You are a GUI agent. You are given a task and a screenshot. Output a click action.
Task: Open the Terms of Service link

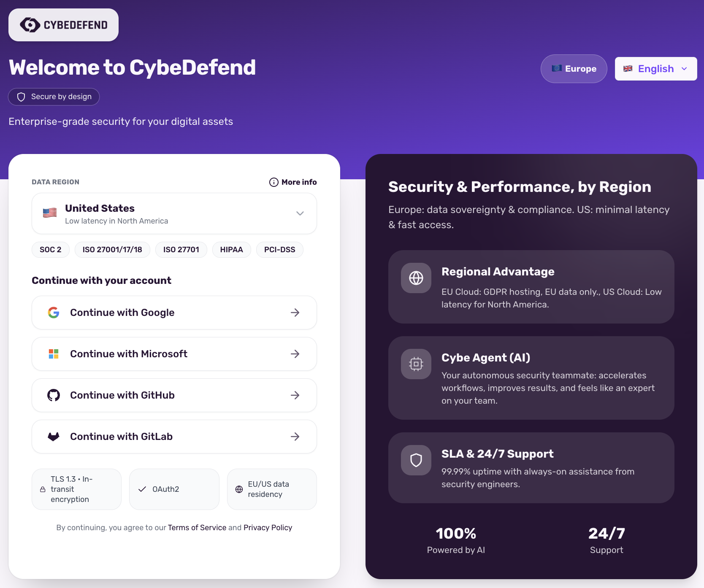(x=197, y=528)
